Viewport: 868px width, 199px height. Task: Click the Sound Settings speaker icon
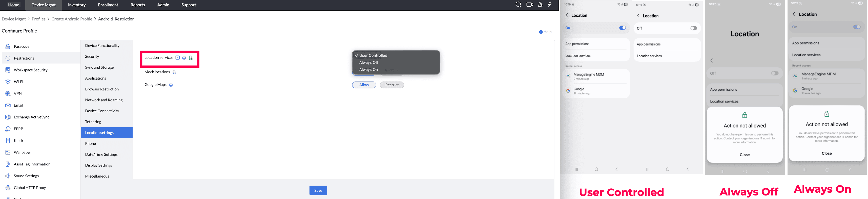pos(8,176)
